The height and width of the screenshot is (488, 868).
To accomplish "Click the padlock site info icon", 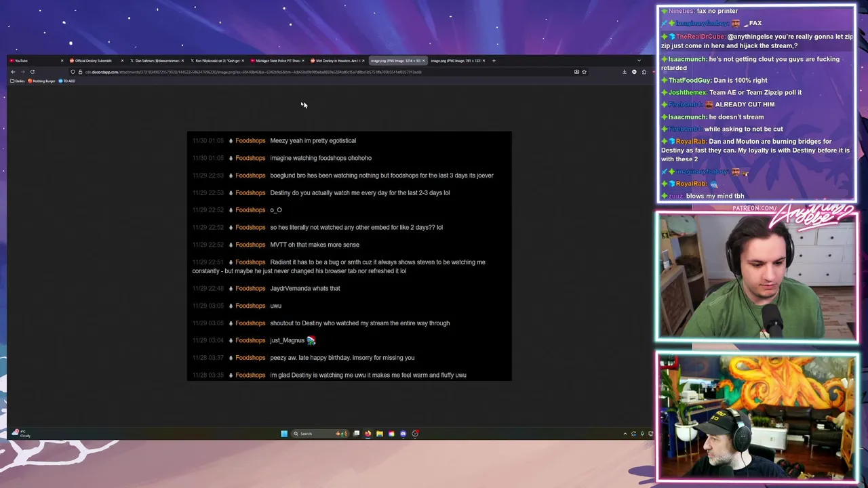I will pyautogui.click(x=80, y=72).
